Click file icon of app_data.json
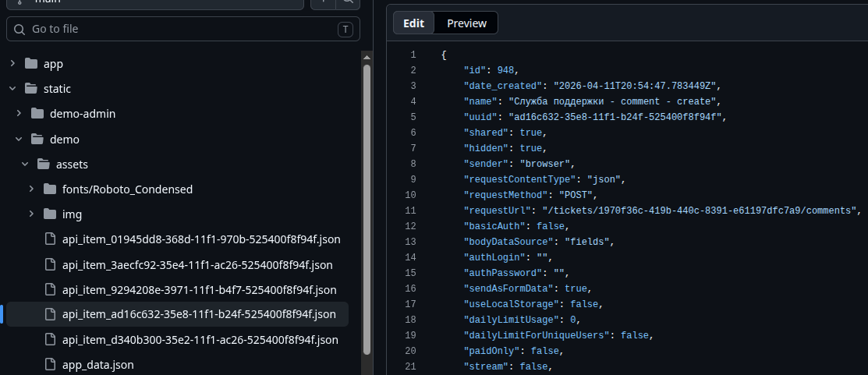 point(51,365)
